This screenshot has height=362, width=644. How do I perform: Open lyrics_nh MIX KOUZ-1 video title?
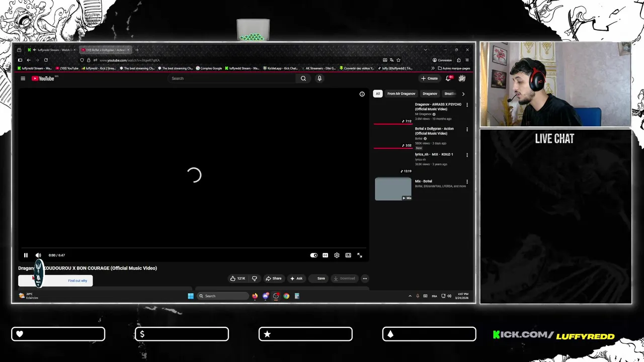(434, 154)
